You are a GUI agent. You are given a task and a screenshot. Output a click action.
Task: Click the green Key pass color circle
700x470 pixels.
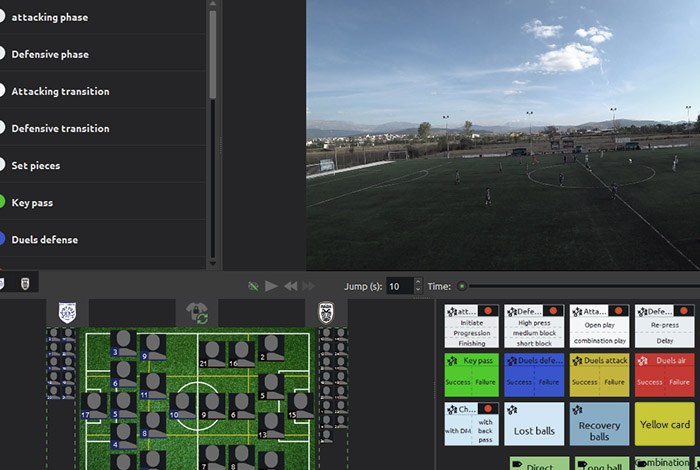2,202
